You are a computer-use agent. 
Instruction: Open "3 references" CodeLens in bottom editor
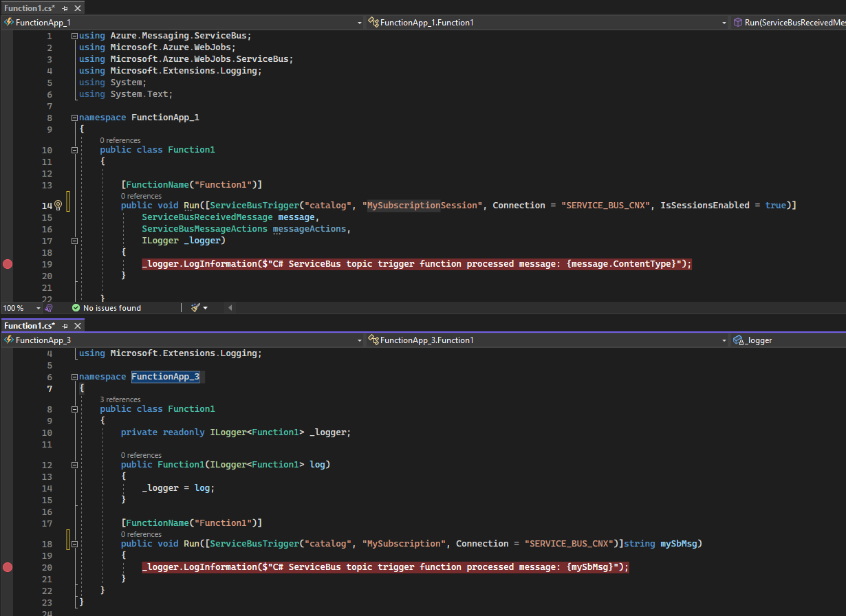(120, 399)
